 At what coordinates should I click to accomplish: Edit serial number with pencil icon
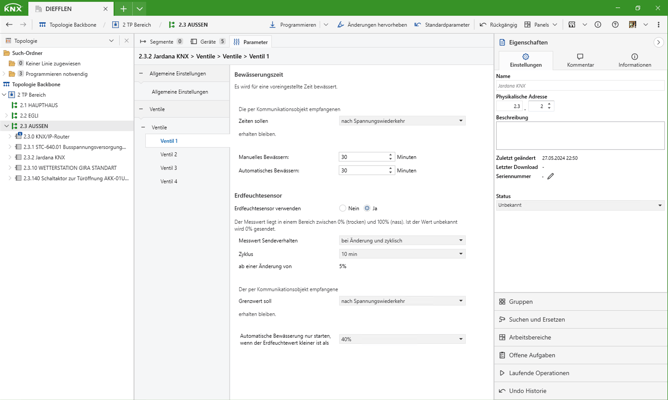point(550,176)
